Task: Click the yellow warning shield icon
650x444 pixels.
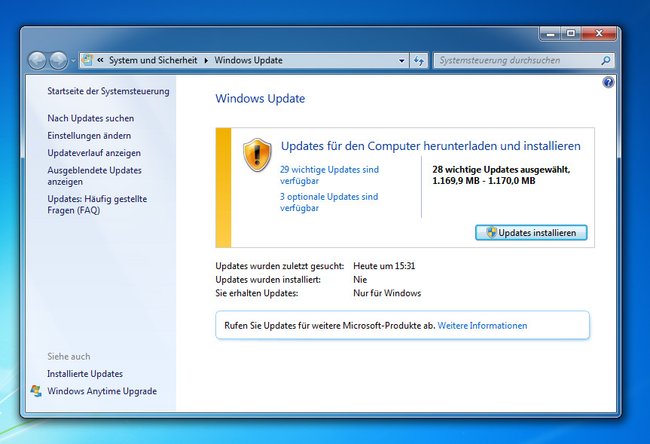Action: pyautogui.click(x=257, y=155)
